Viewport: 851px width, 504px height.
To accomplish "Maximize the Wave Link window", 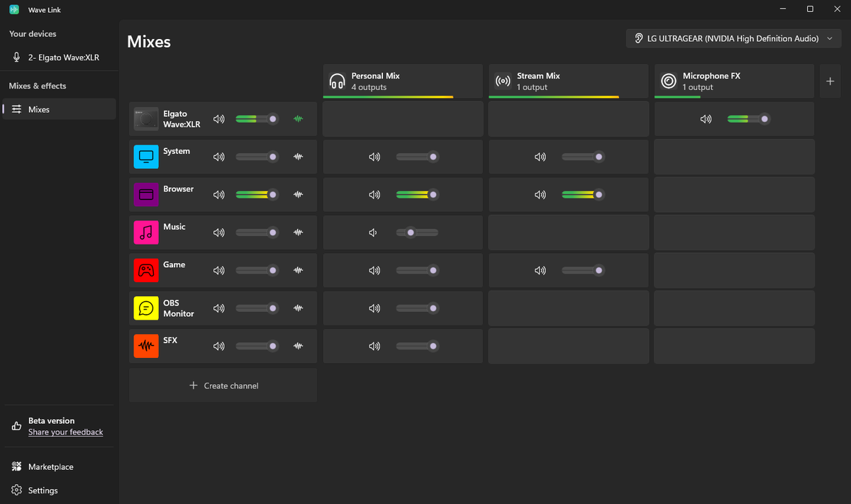I will click(810, 9).
